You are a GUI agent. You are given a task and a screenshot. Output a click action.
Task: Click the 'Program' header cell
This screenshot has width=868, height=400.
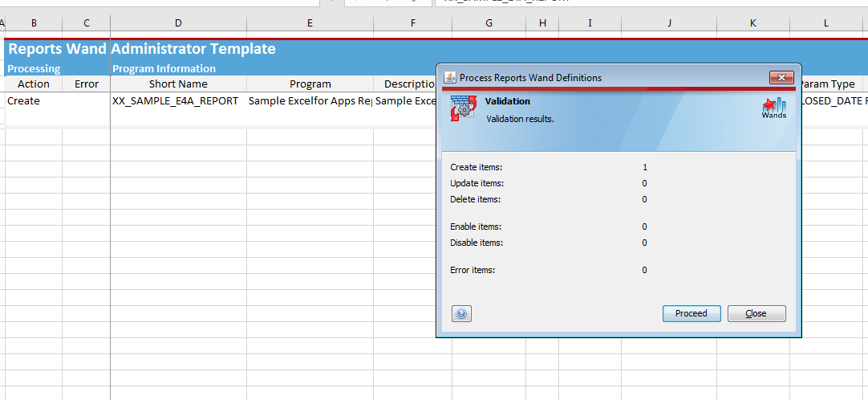tap(310, 84)
